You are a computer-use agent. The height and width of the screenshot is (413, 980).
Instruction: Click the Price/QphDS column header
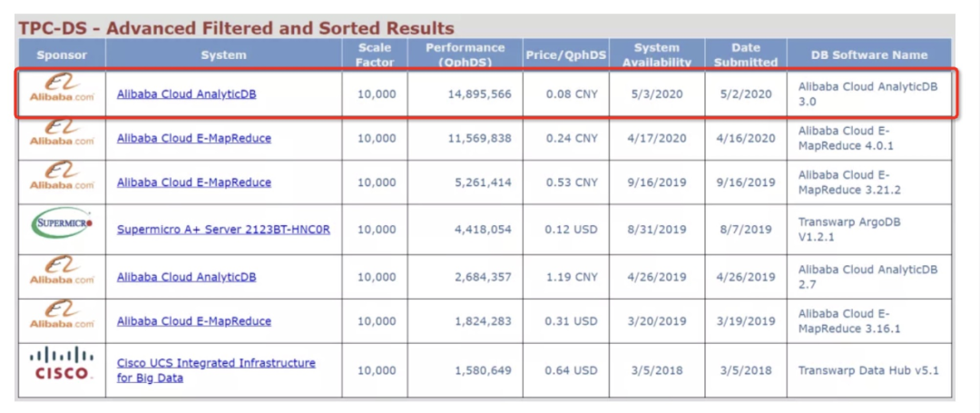click(564, 54)
